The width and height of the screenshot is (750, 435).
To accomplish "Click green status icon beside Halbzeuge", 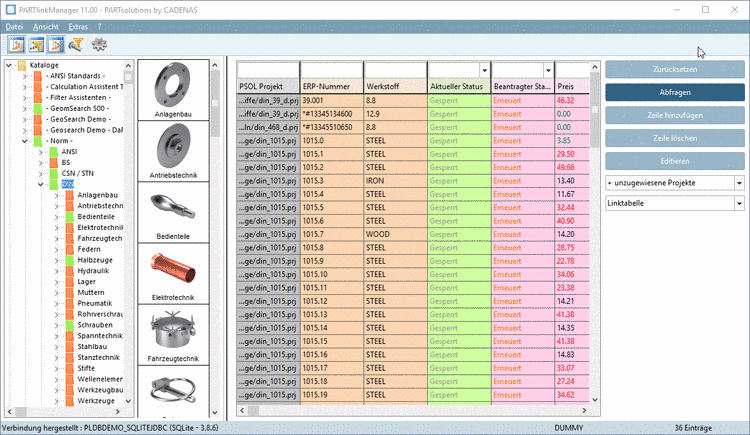I will pos(69,260).
